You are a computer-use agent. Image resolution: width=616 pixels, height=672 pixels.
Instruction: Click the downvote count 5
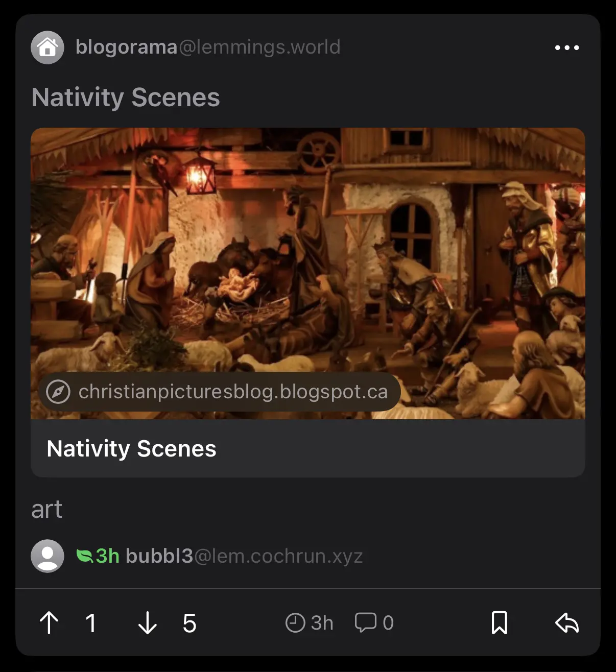click(189, 623)
